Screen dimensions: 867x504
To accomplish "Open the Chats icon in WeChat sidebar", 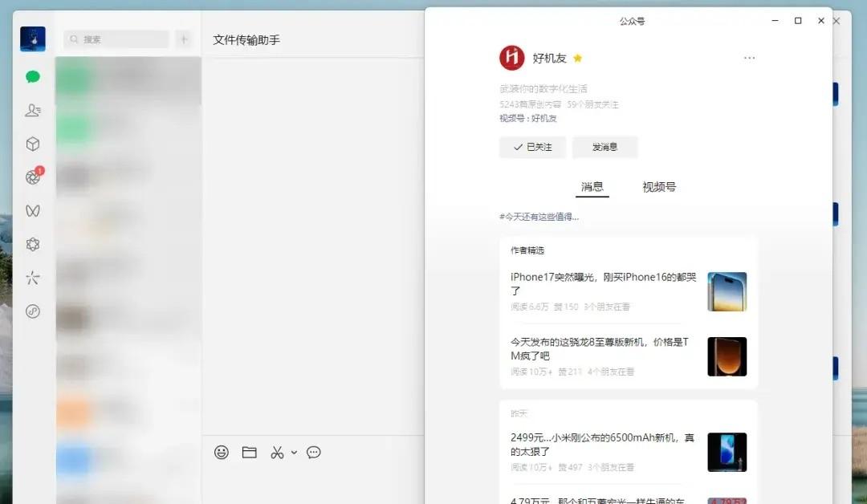I will 33,77.
